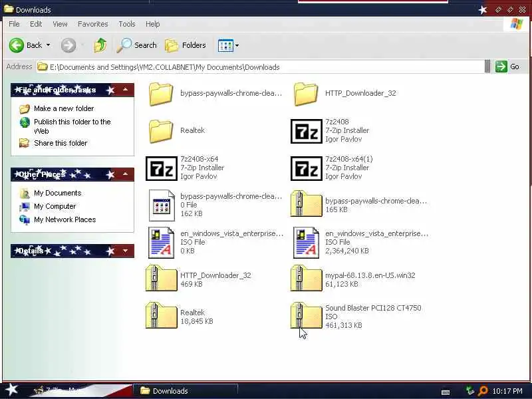Select the 7z2408-x64(1) 7-Zip installer icon

[307, 168]
